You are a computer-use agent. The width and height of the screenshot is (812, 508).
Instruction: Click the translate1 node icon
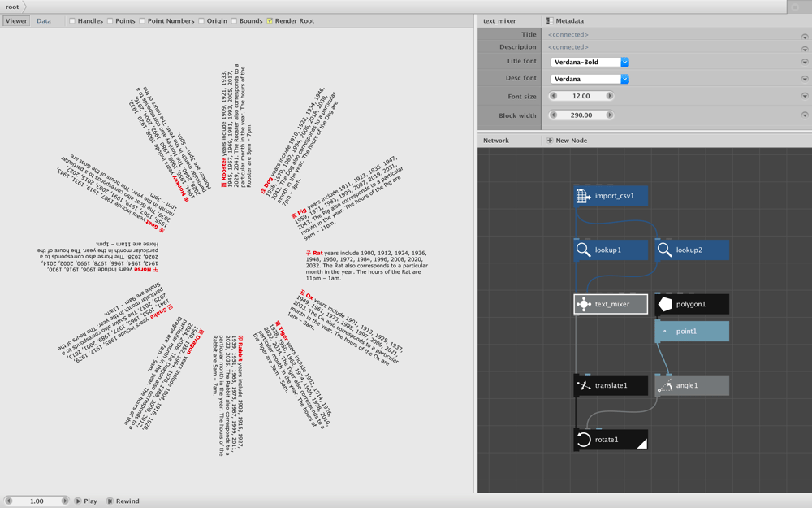point(584,385)
